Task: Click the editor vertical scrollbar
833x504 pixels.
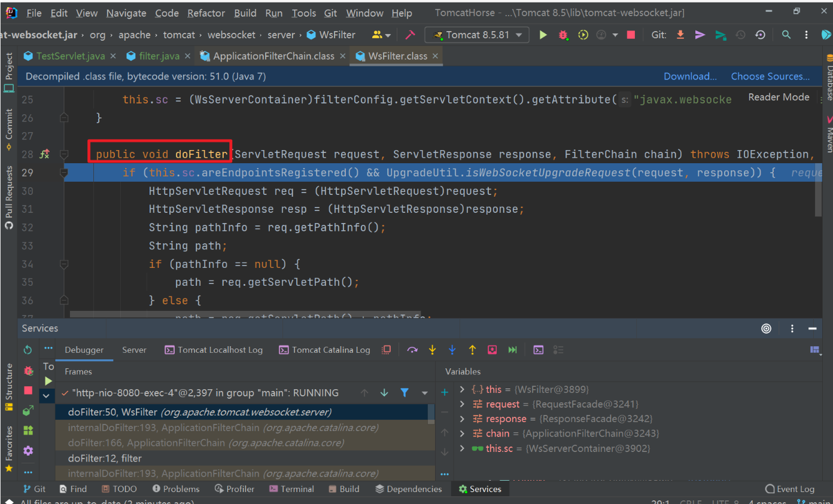Action: point(817,190)
